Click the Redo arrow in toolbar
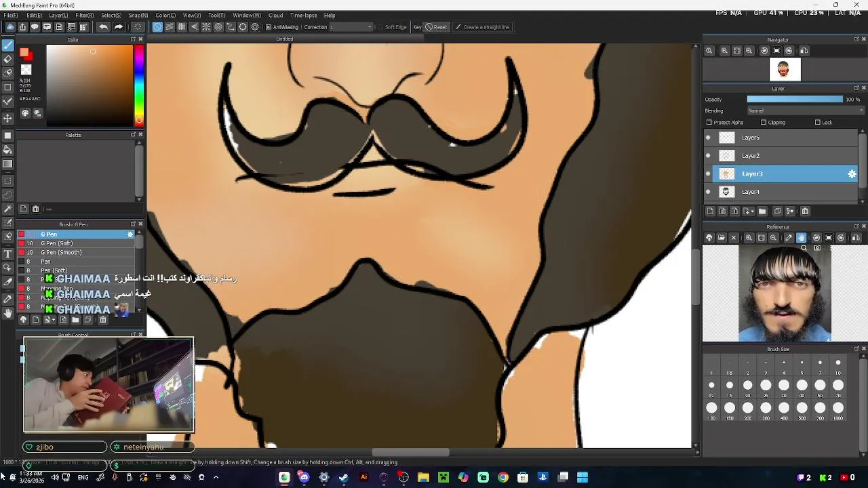The width and height of the screenshot is (868, 488). (119, 27)
